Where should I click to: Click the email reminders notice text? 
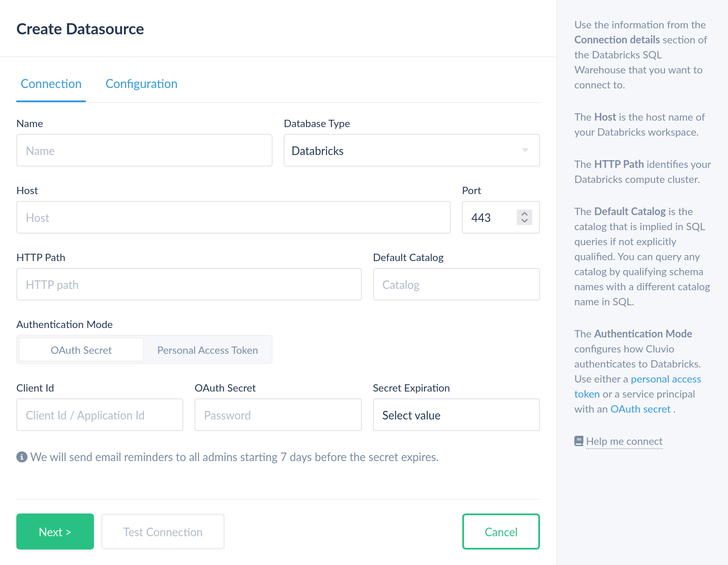coord(234,457)
